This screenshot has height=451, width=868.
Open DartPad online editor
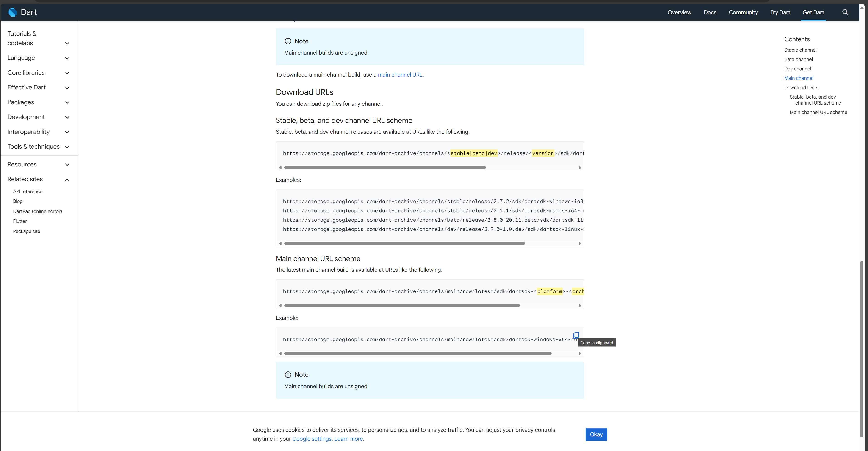(37, 211)
